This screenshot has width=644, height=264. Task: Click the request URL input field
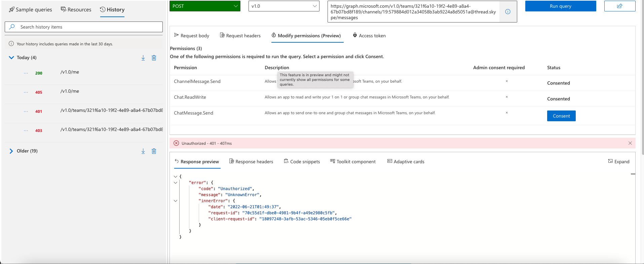tap(413, 12)
